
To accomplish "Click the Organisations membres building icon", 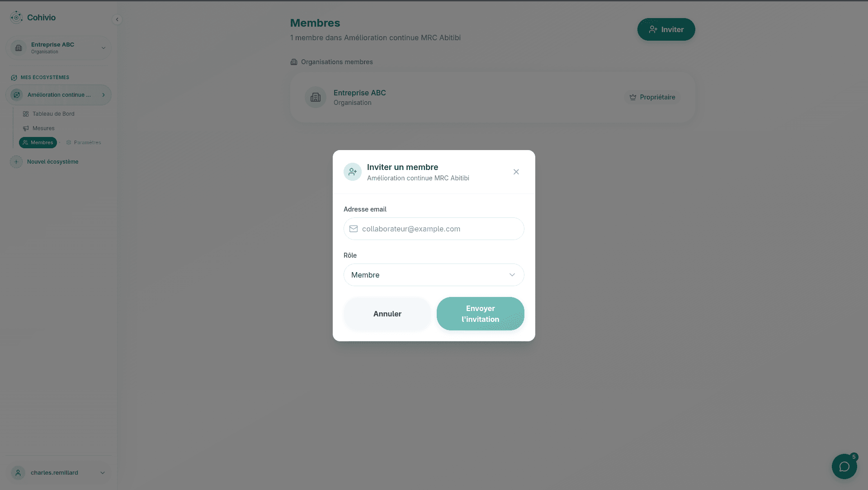I will coord(294,62).
